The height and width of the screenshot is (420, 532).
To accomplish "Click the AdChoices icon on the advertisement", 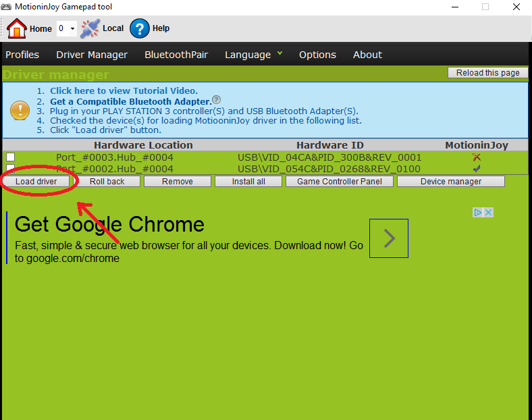I will 477,212.
